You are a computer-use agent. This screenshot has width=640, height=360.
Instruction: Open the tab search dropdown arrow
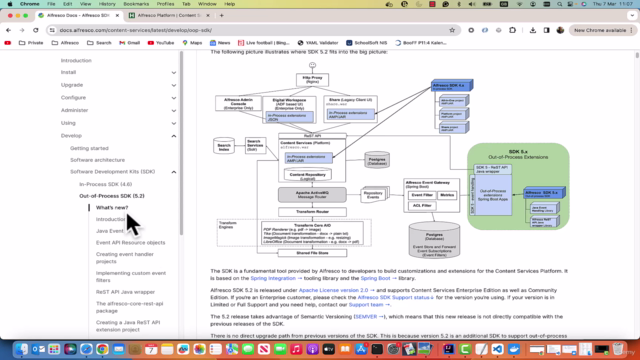pyautogui.click(x=632, y=16)
